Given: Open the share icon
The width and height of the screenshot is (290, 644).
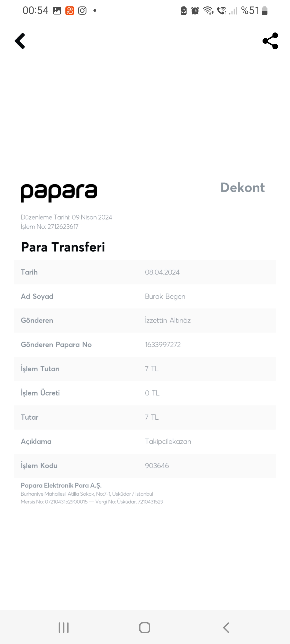Looking at the screenshot, I should point(270,41).
